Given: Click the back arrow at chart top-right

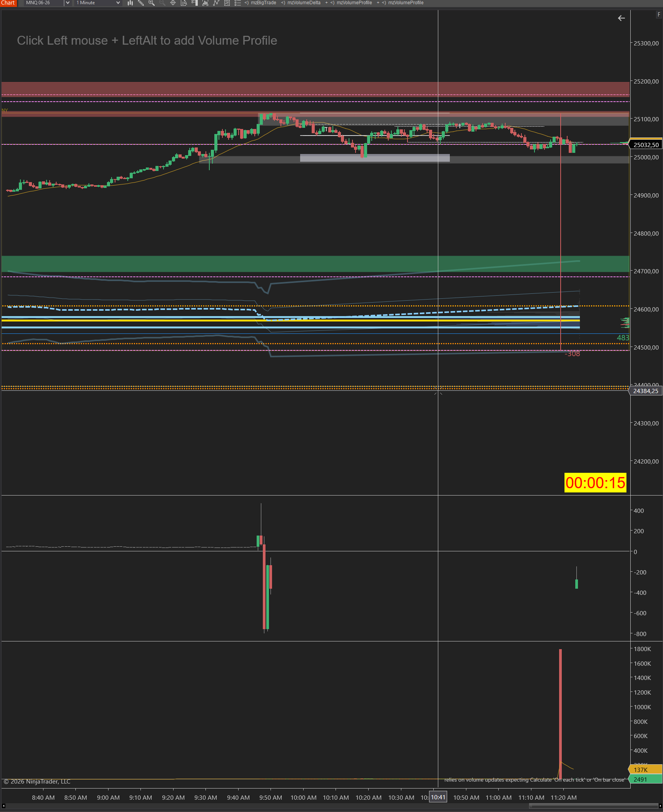Looking at the screenshot, I should pyautogui.click(x=621, y=18).
